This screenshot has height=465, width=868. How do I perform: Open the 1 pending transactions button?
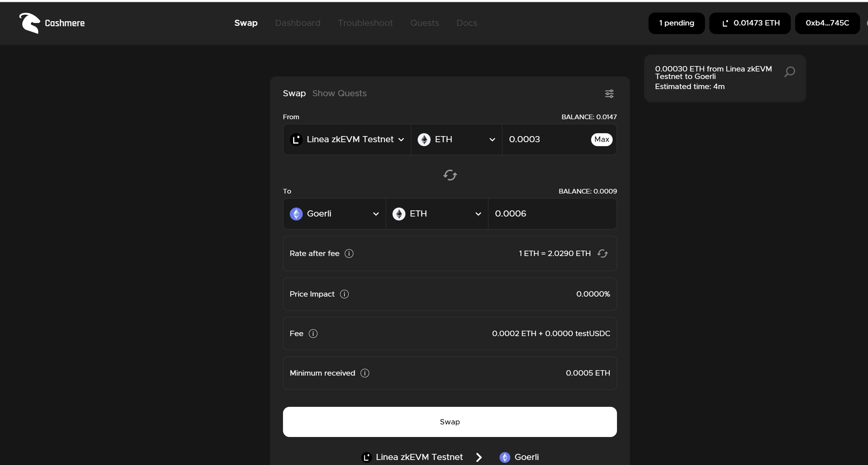(x=676, y=23)
